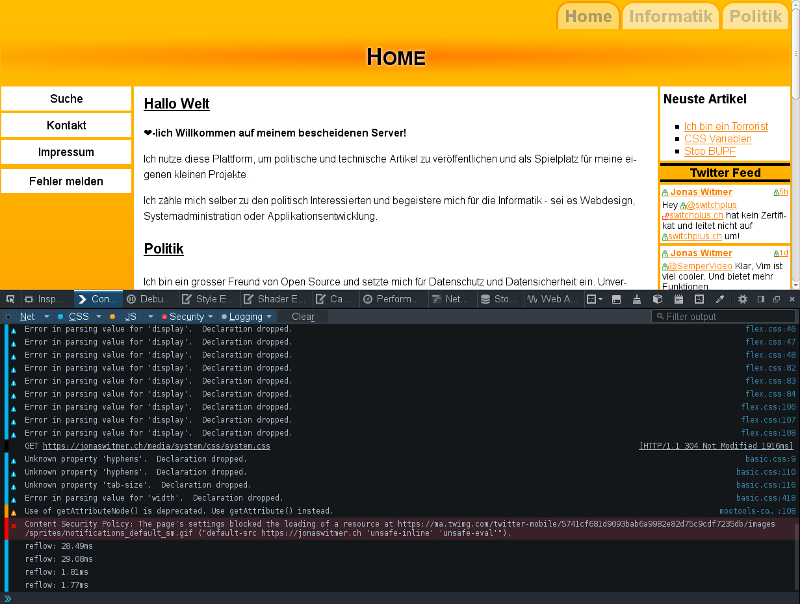Screen dimensions: 800x604
Task: Select the Informatik navigation tab
Action: point(670,16)
